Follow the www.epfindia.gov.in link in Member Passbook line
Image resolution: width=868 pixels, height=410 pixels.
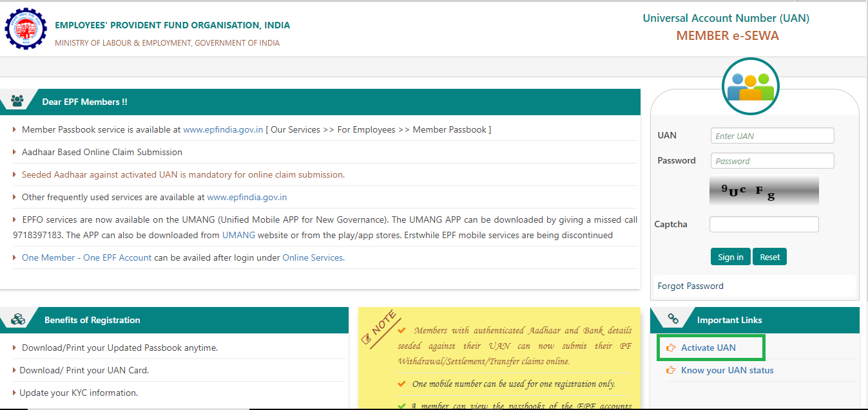(x=223, y=129)
